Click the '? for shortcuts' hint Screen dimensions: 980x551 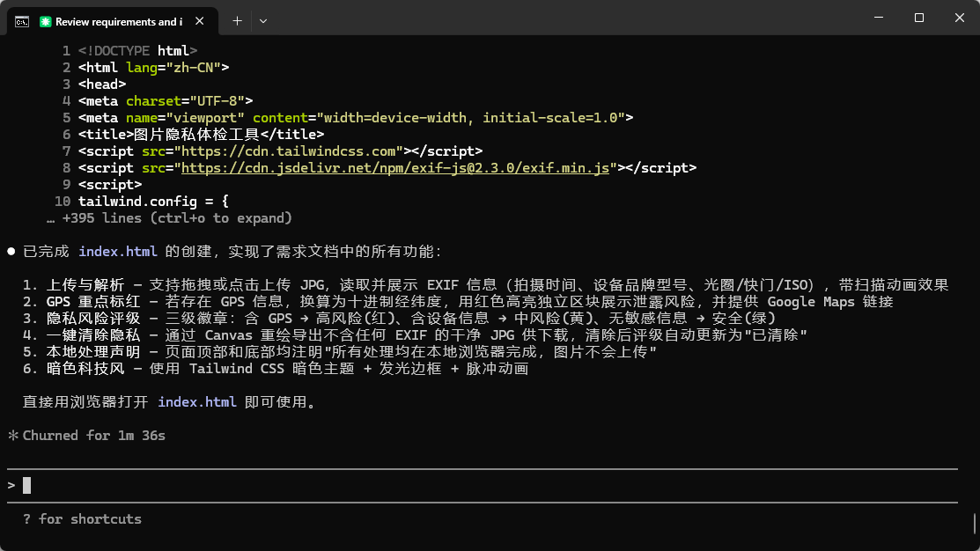82,519
